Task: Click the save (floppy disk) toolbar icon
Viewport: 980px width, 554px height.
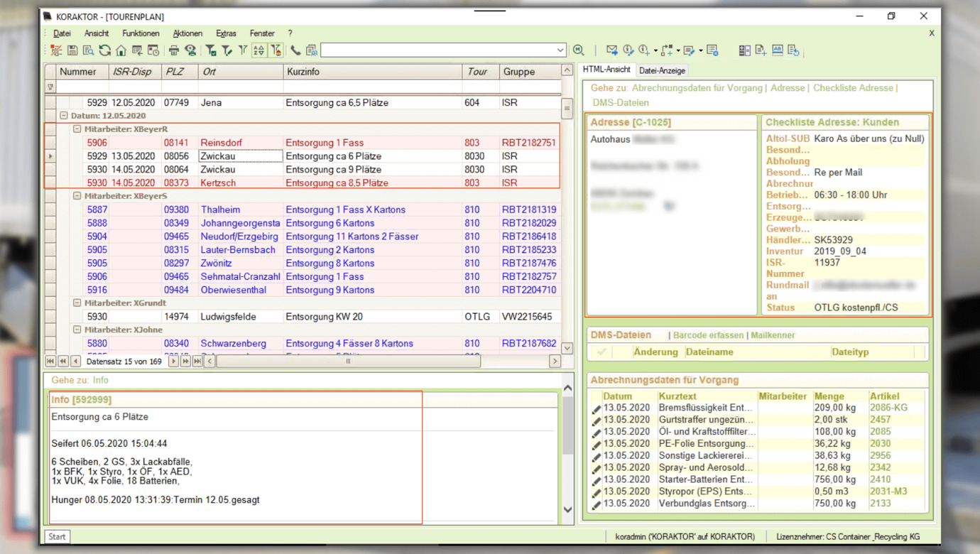Action: 72,50
